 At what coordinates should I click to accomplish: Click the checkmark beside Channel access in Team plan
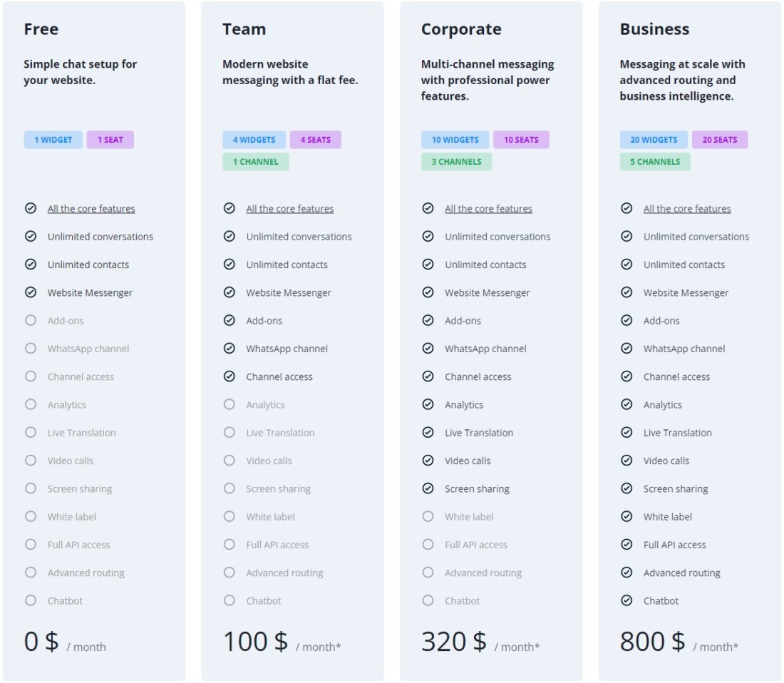[229, 376]
